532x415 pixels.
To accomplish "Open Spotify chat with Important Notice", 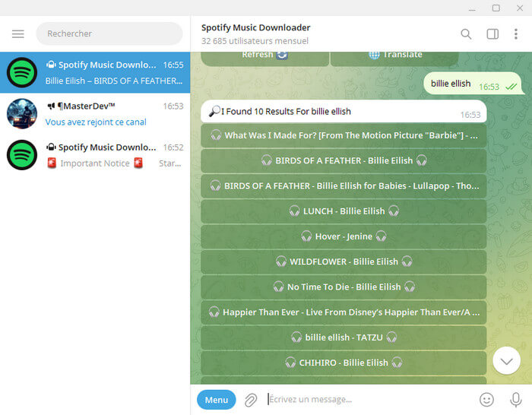I will tap(95, 155).
